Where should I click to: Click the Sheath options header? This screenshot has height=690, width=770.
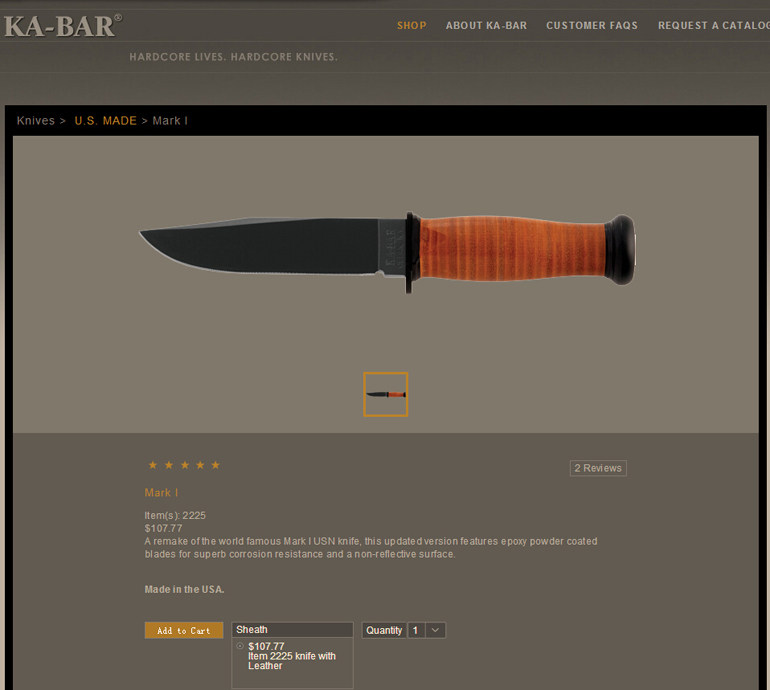click(292, 630)
